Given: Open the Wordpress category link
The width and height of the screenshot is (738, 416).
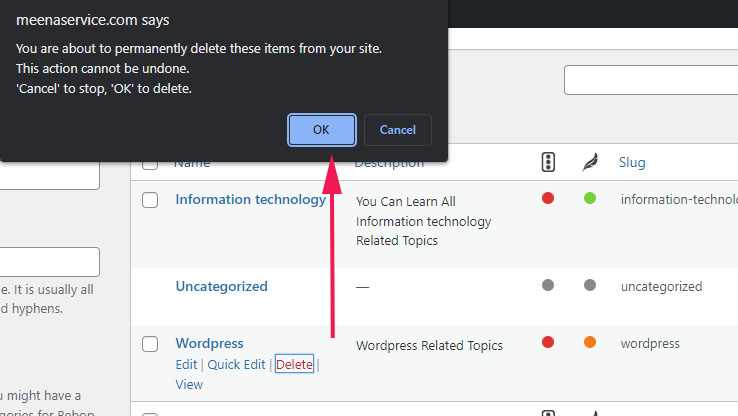Looking at the screenshot, I should 209,344.
